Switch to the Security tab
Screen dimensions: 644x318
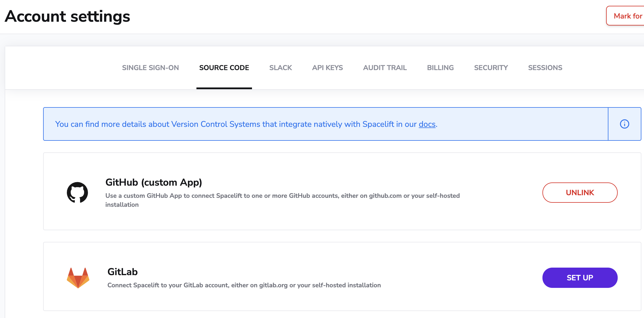pyautogui.click(x=491, y=67)
